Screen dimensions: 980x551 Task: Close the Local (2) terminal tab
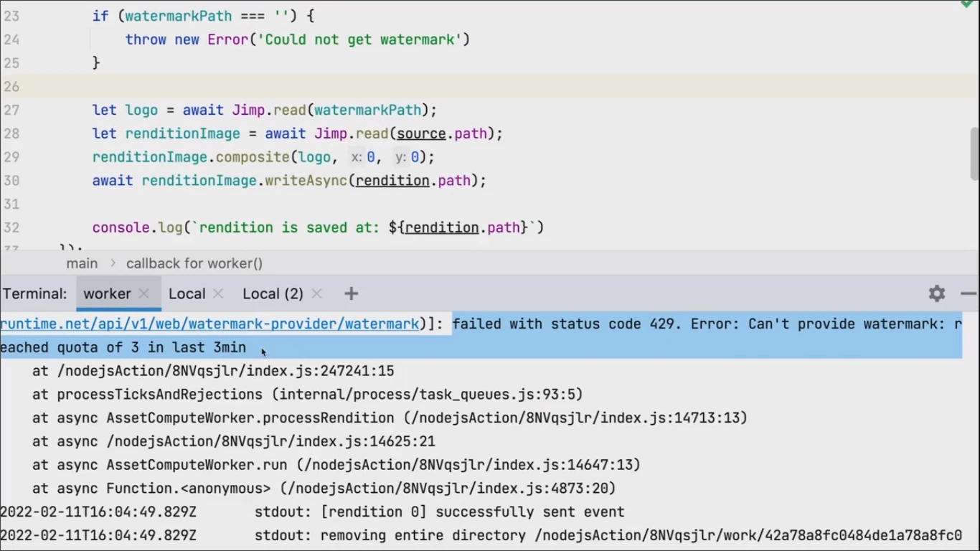click(316, 293)
